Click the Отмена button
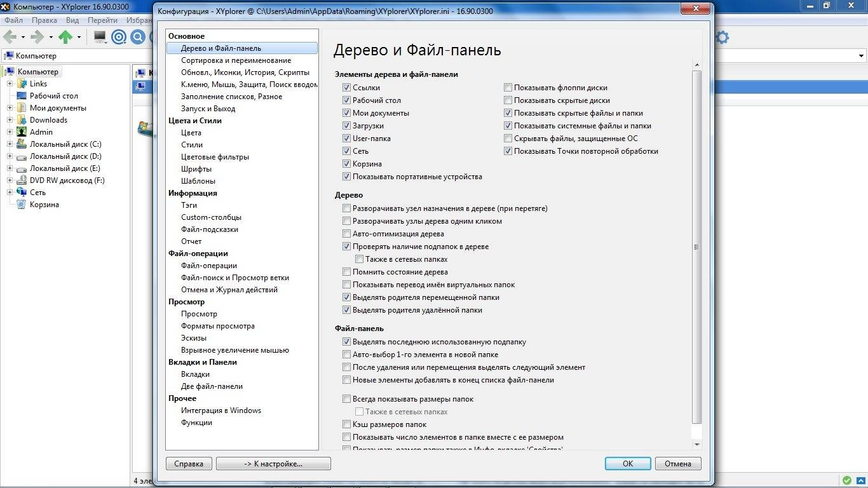Viewport: 868px width, 488px height. pyautogui.click(x=678, y=463)
